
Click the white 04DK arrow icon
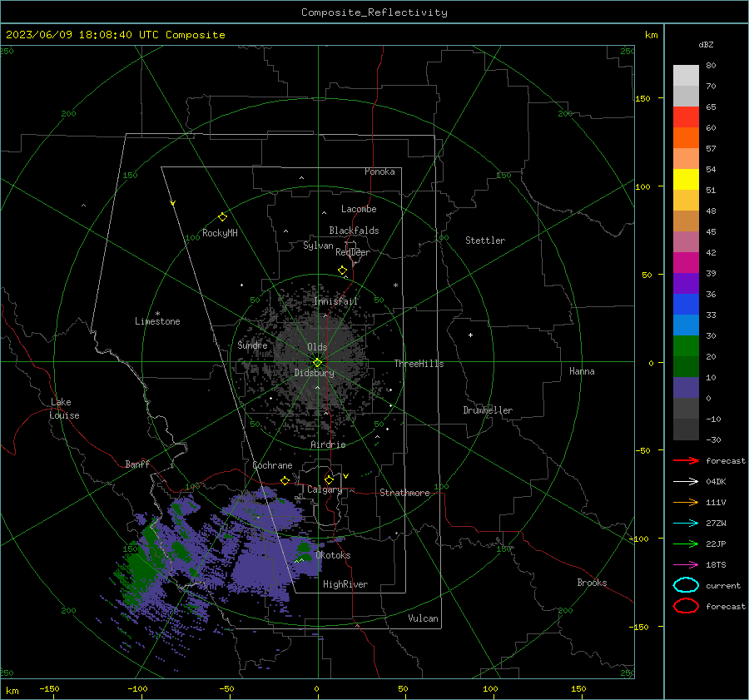pos(686,481)
